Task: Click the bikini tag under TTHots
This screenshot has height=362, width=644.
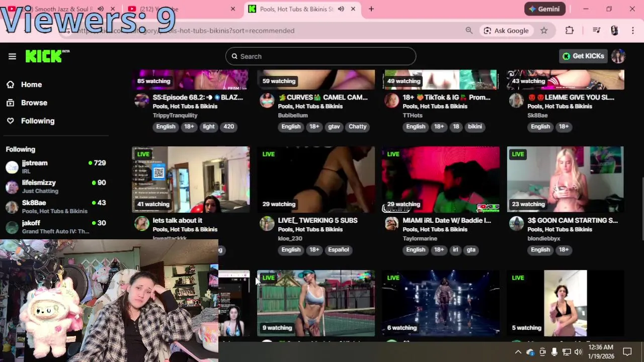Action: 475,127
